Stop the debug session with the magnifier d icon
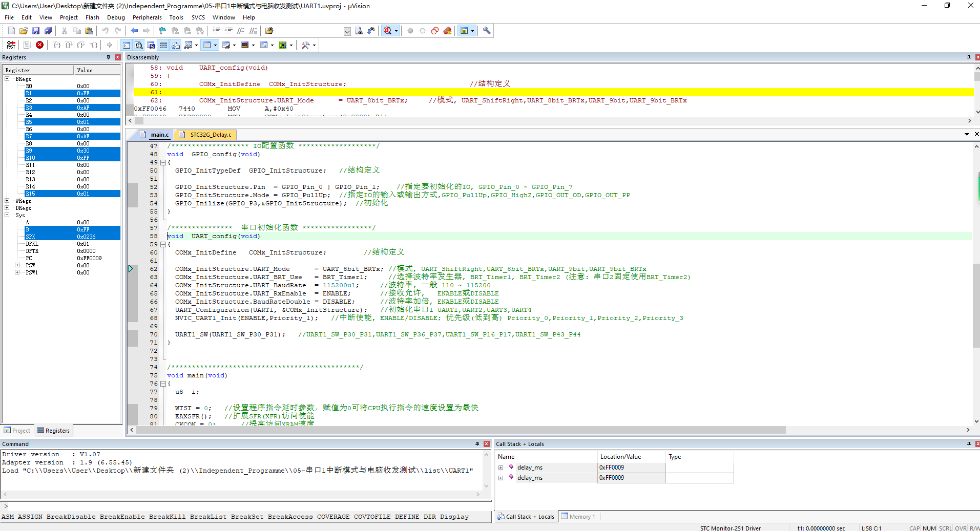 click(388, 31)
